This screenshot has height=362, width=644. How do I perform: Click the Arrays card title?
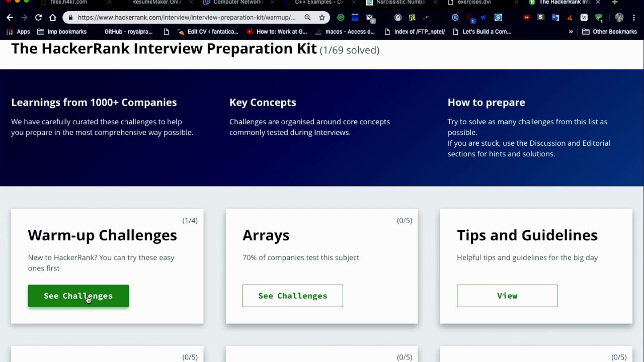pyautogui.click(x=266, y=235)
